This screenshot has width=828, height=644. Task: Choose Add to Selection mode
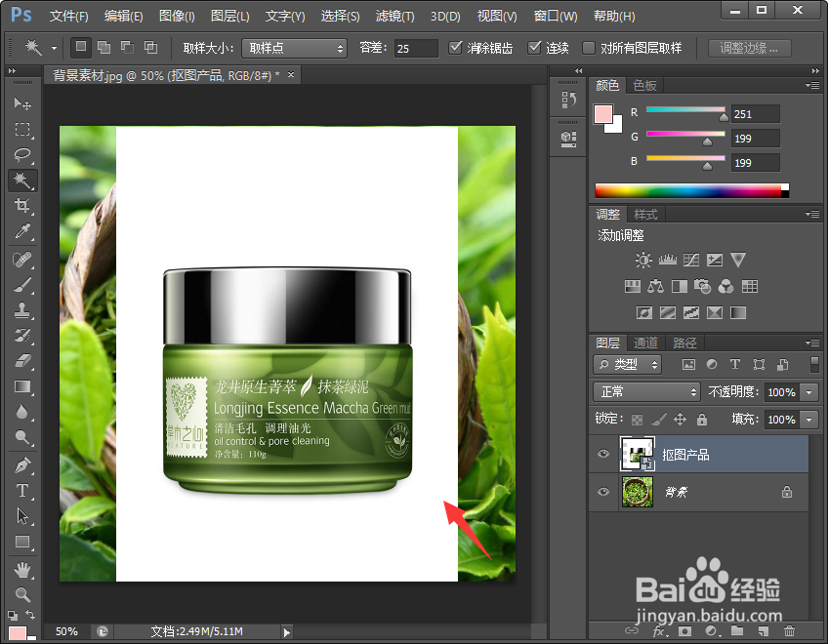click(104, 48)
